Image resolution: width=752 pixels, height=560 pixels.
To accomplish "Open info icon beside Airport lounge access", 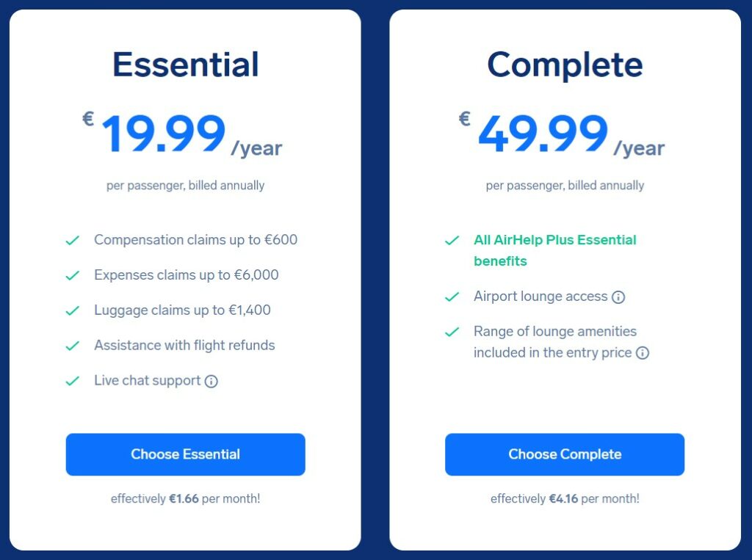I will click(x=618, y=297).
